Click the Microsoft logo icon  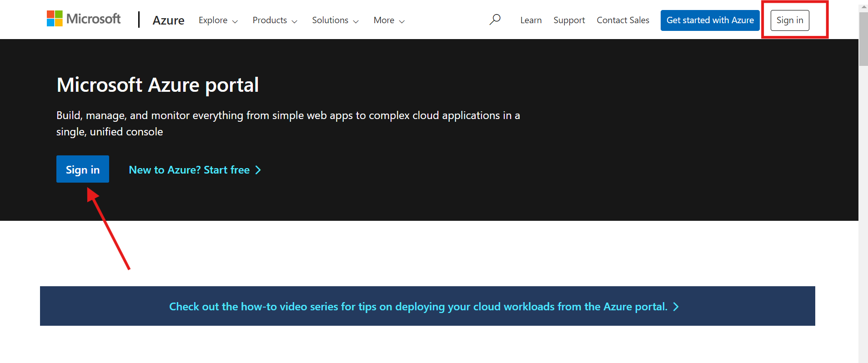55,19
